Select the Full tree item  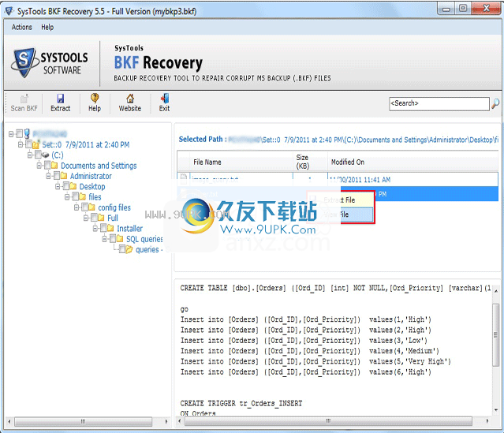[113, 218]
